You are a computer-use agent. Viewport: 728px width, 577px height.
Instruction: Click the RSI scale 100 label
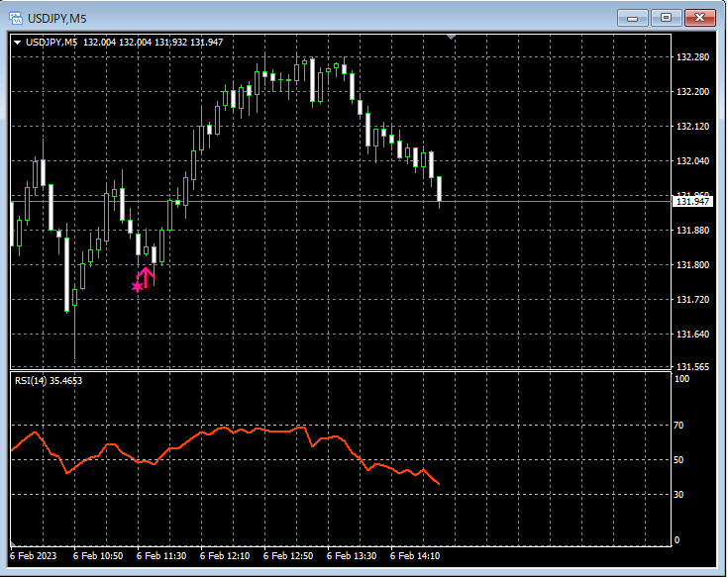pyautogui.click(x=681, y=379)
